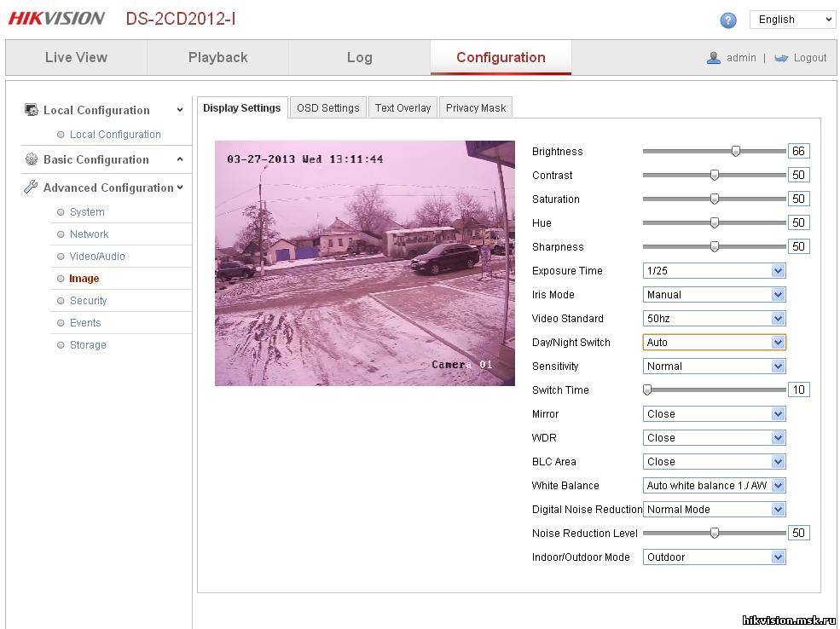
Task: Select the Display Settings tab
Action: (241, 107)
